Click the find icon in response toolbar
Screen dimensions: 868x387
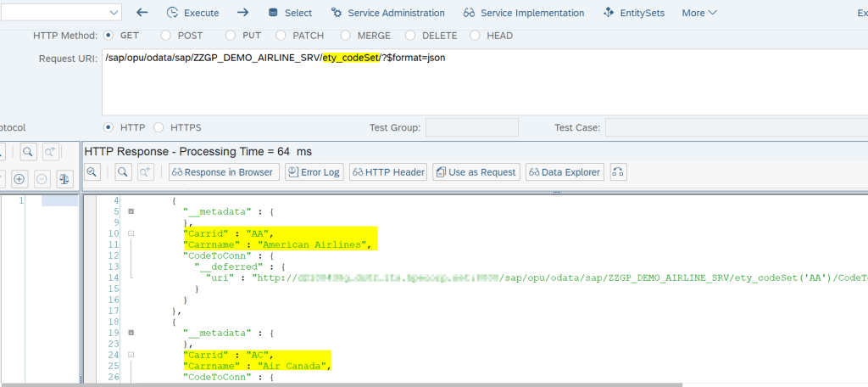tap(123, 172)
